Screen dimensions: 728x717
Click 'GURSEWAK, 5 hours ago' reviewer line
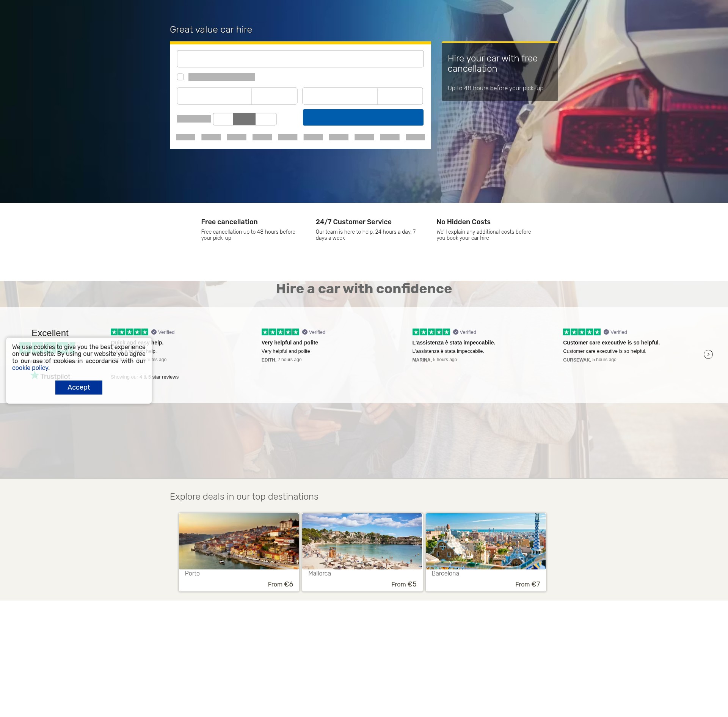coord(590,360)
